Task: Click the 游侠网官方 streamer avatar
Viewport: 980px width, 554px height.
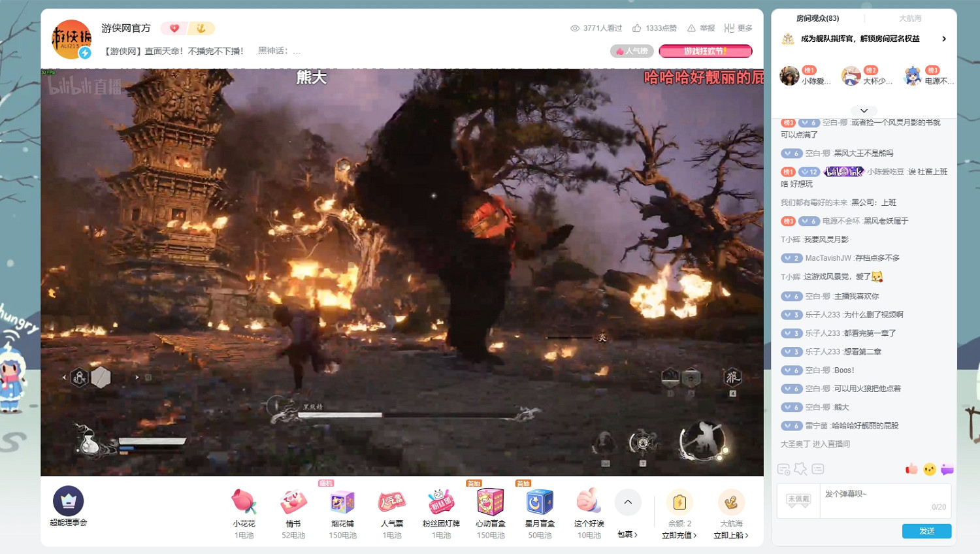Action: pyautogui.click(x=71, y=39)
